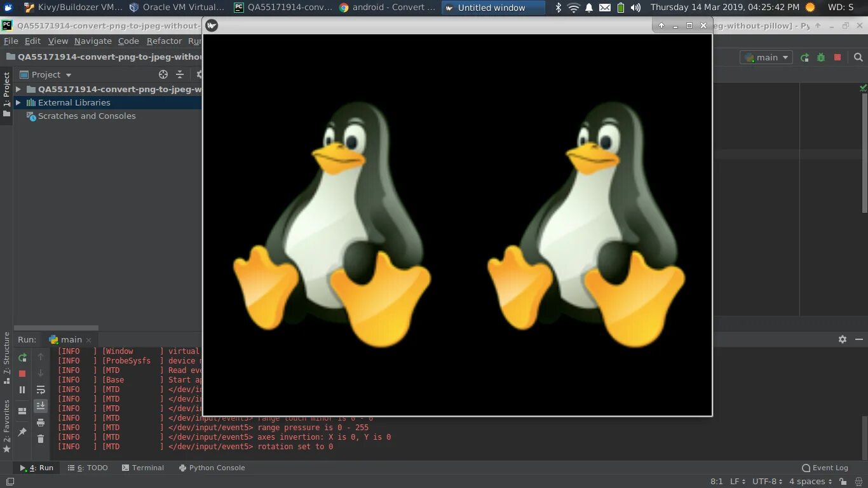Viewport: 868px width, 488px height.
Task: Open the File menu
Action: (11, 41)
